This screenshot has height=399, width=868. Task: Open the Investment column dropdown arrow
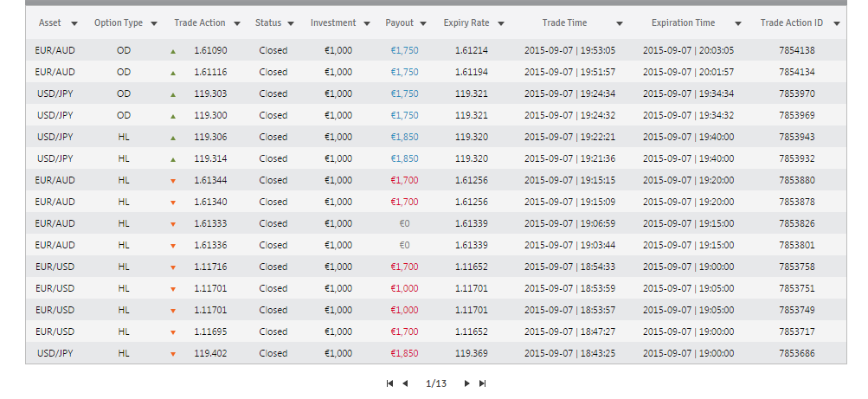click(366, 23)
